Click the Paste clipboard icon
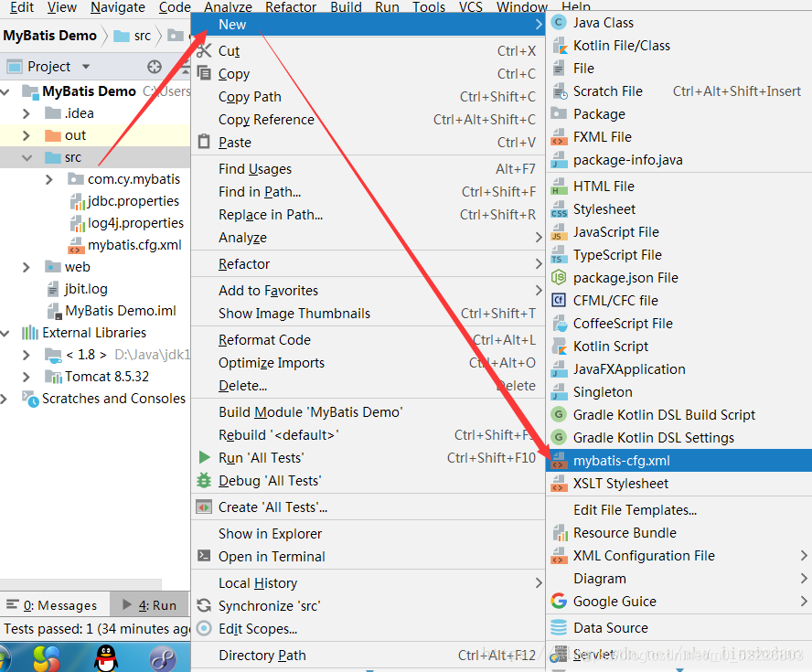 tap(204, 142)
